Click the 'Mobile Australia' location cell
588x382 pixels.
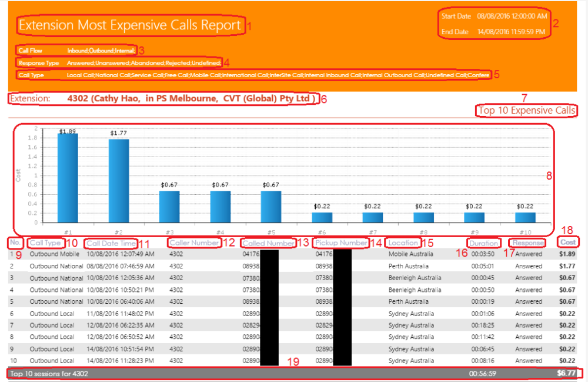[410, 254]
